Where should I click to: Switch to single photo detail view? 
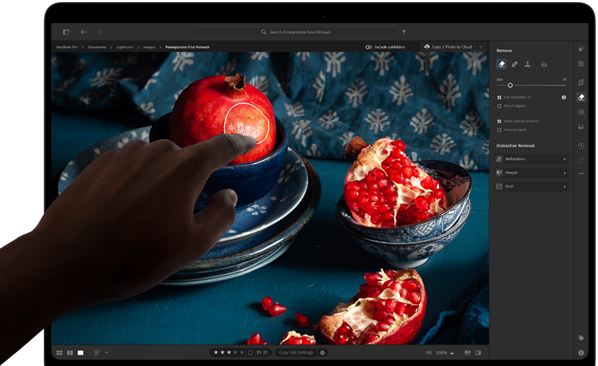80,353
